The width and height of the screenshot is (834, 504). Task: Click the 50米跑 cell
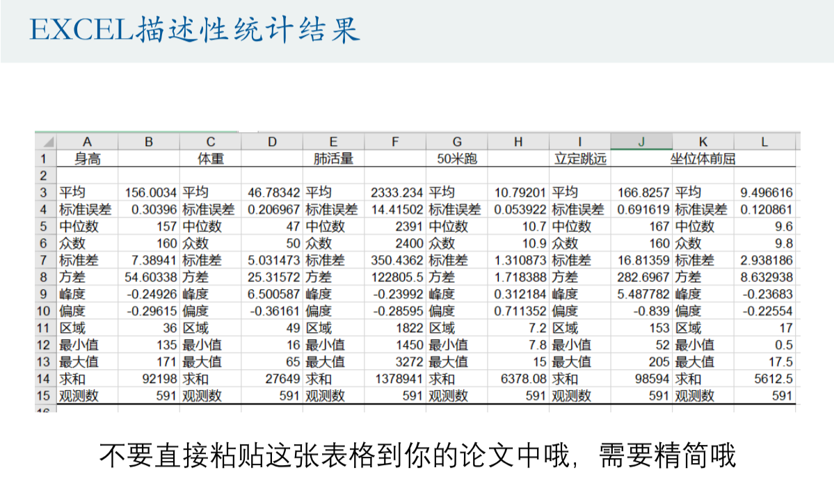pos(457,158)
